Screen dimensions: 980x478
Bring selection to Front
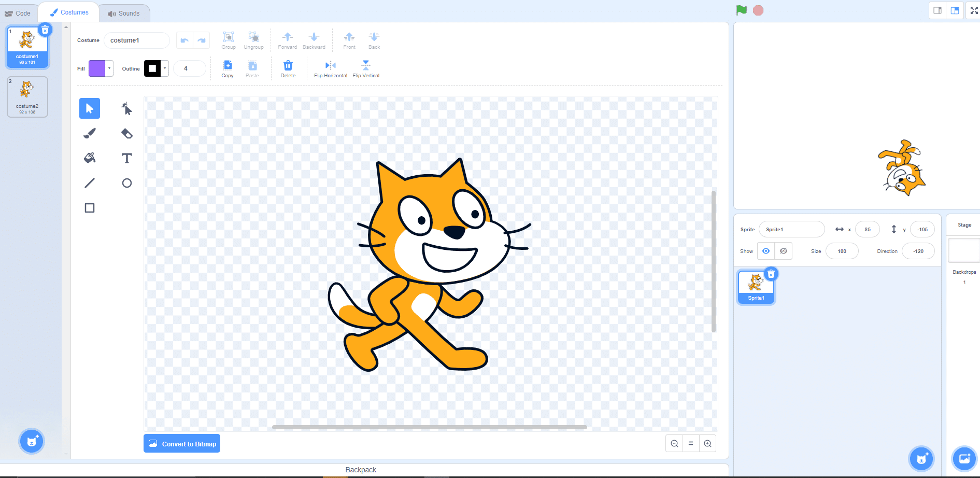(x=349, y=40)
